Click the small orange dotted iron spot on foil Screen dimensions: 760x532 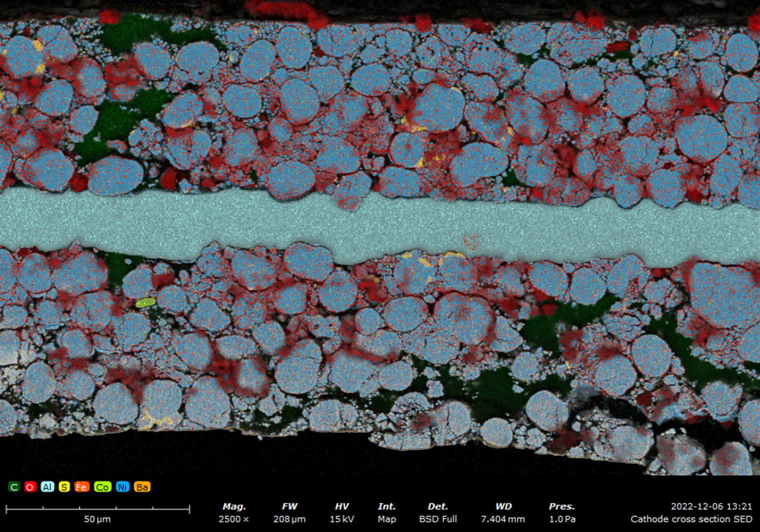470,242
